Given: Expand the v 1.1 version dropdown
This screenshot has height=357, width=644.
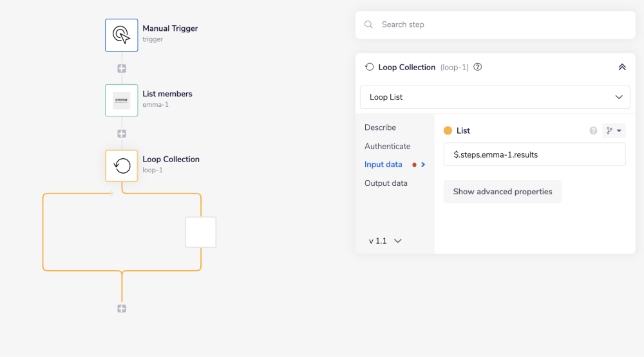Looking at the screenshot, I should coord(385,241).
